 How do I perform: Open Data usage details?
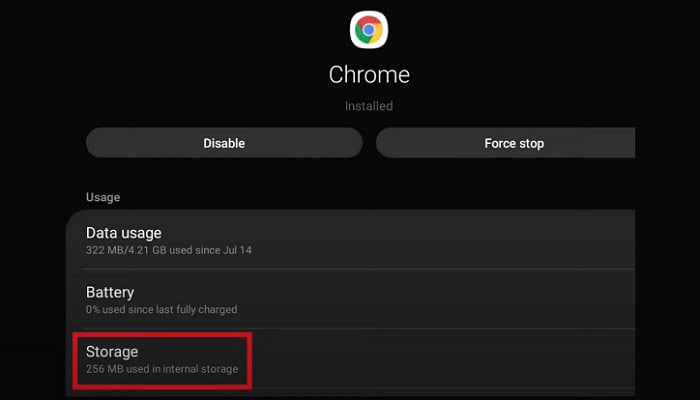click(x=350, y=240)
